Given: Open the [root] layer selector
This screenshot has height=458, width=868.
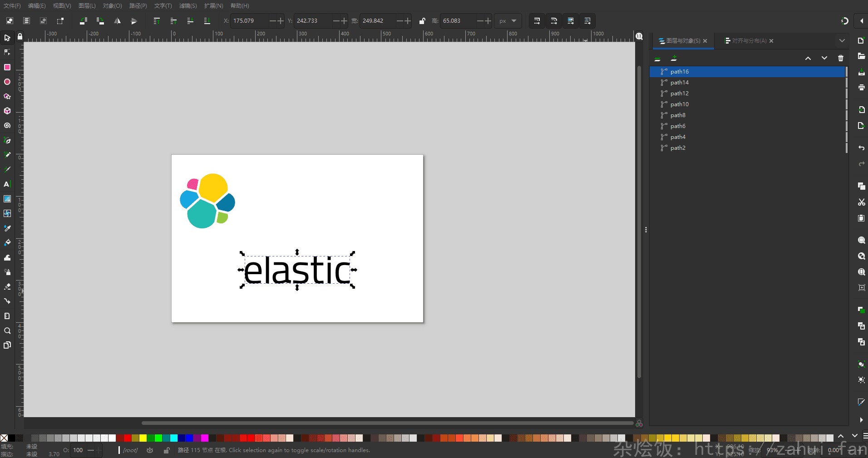Looking at the screenshot, I should point(130,450).
